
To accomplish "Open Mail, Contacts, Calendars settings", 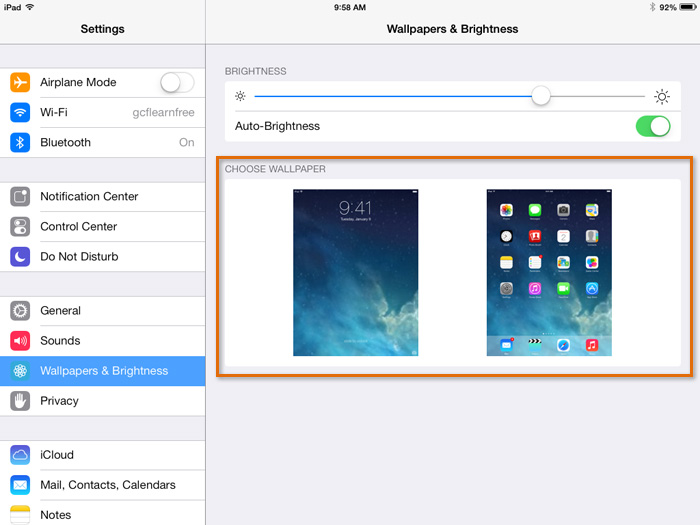I will coord(103,485).
